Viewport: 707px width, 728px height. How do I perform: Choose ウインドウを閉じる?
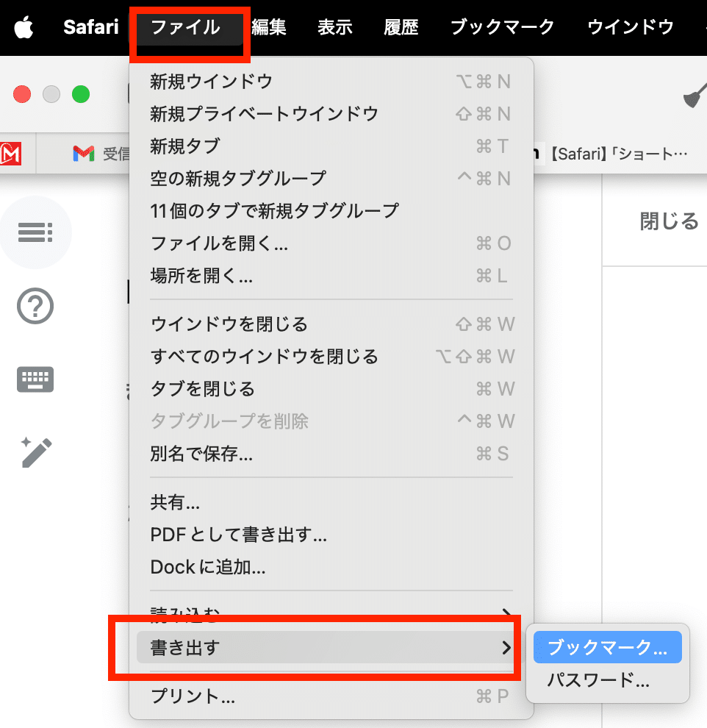coord(331,324)
